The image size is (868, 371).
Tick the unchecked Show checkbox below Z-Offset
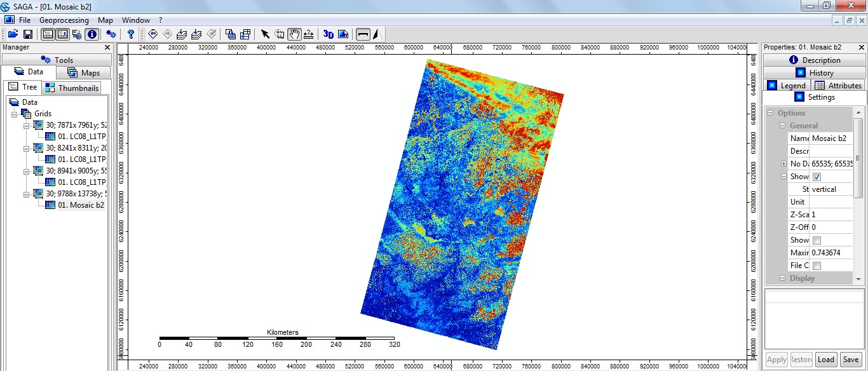(817, 240)
